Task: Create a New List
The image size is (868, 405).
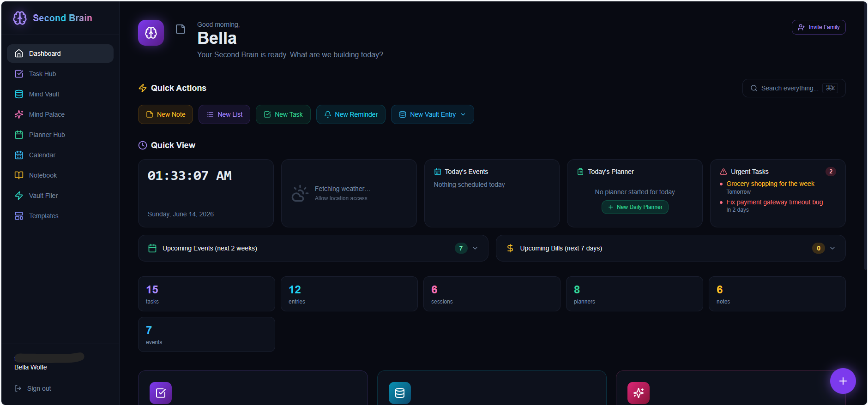Action: click(x=224, y=114)
